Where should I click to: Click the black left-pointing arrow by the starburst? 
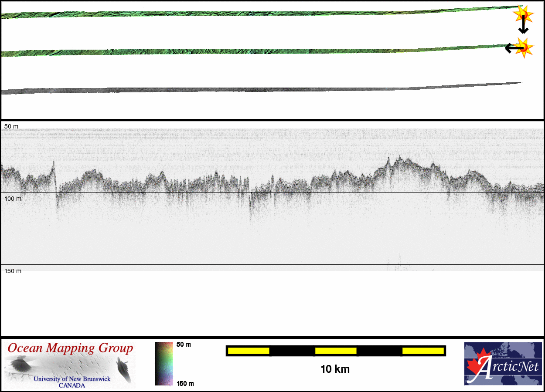pyautogui.click(x=511, y=48)
